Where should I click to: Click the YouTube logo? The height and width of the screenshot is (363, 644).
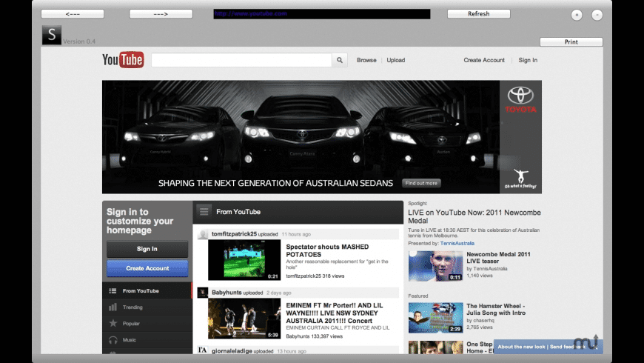click(123, 60)
